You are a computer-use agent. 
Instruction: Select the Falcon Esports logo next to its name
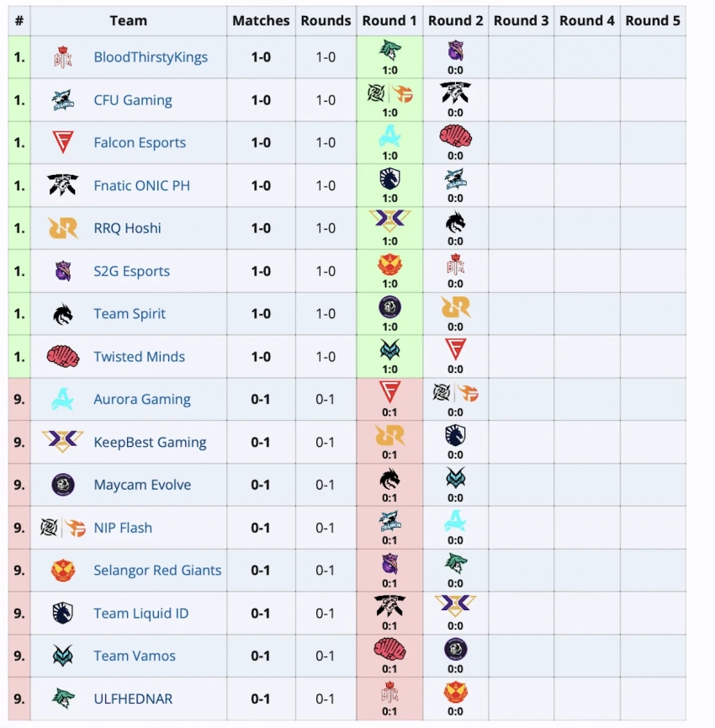tap(63, 143)
